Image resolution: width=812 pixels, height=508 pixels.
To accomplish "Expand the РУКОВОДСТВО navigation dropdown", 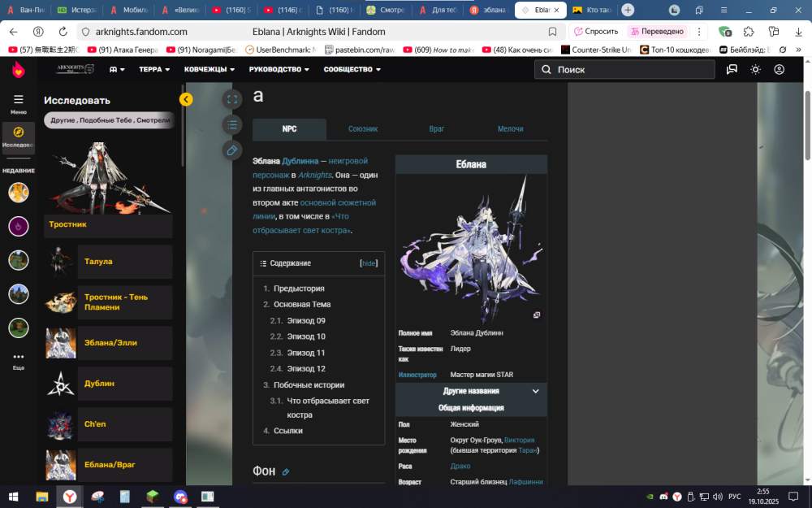I will tap(279, 69).
